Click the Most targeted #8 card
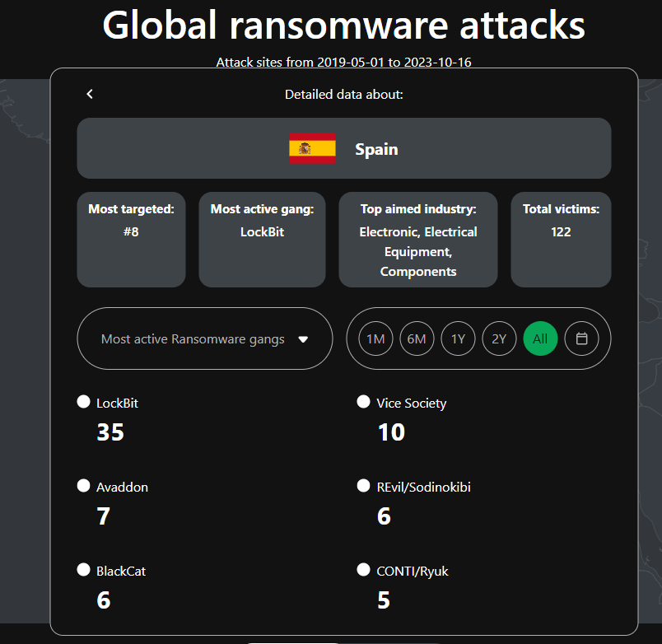 (x=131, y=240)
